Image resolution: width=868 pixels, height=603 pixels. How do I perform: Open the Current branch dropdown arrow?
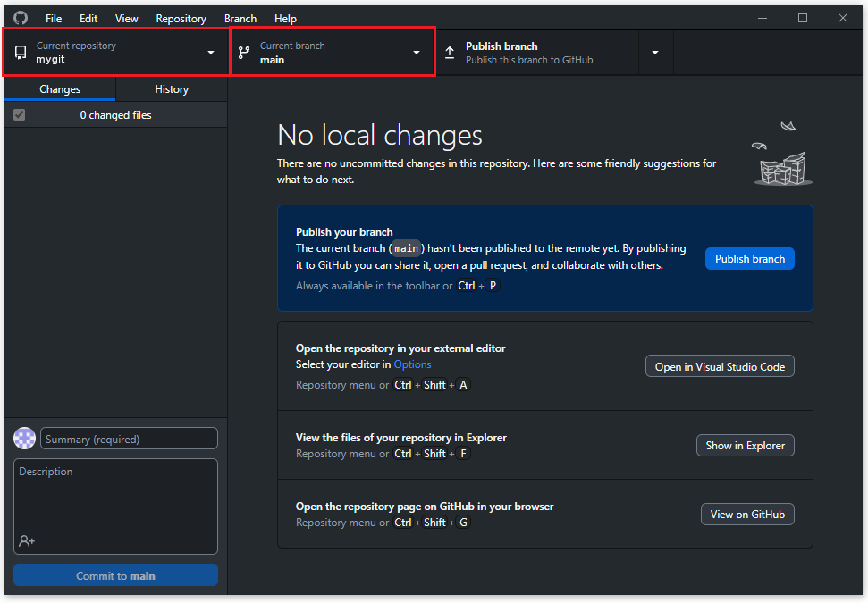[x=416, y=53]
